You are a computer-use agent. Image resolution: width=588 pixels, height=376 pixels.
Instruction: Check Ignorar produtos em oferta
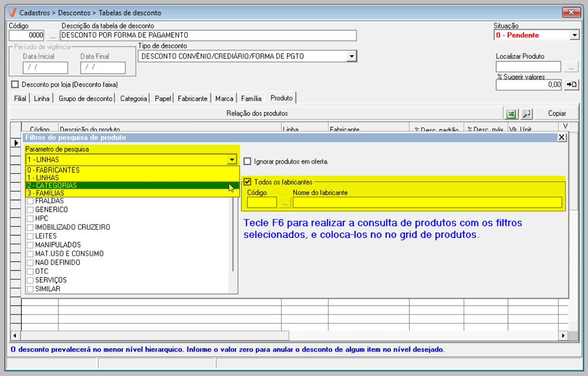(248, 162)
